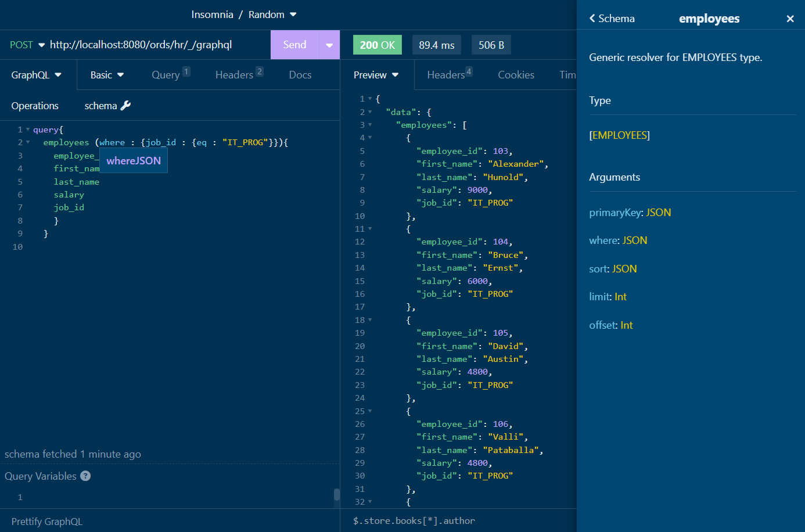Open the Send options arrow
This screenshot has width=805, height=532.
click(x=329, y=45)
